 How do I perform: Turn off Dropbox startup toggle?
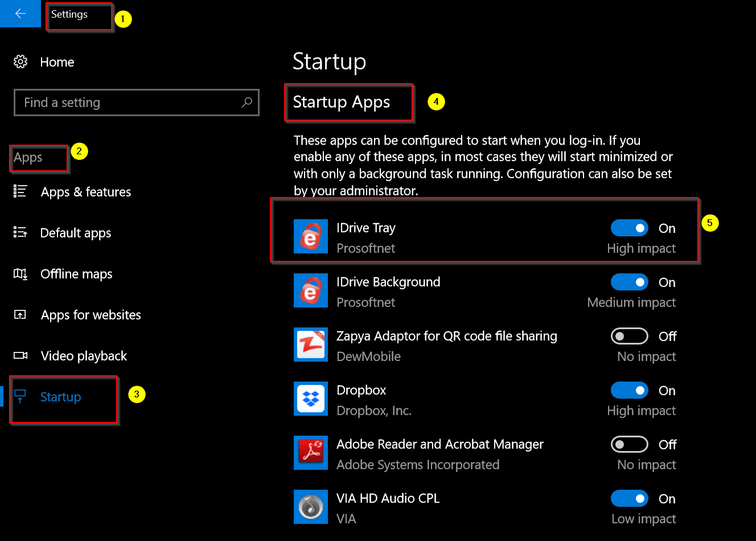click(x=629, y=390)
